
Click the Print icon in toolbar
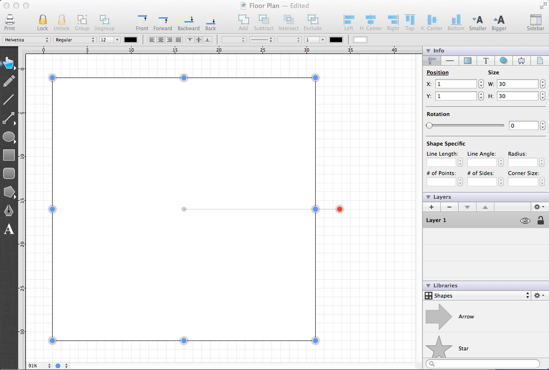point(9,22)
